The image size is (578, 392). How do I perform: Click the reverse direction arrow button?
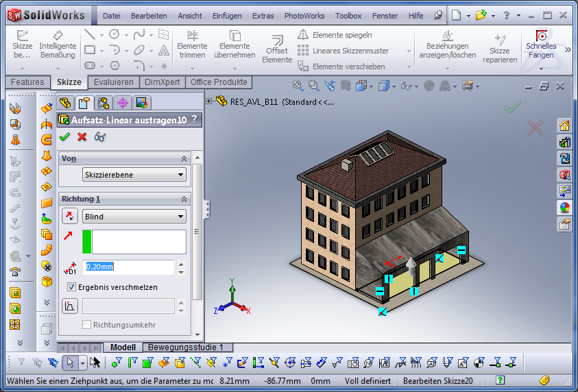click(x=70, y=217)
